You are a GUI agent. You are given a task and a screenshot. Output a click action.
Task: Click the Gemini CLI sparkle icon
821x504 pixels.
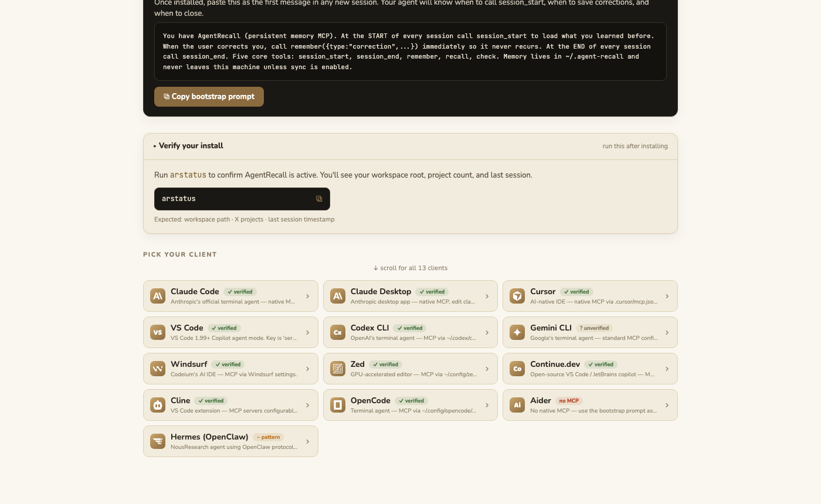[517, 332]
